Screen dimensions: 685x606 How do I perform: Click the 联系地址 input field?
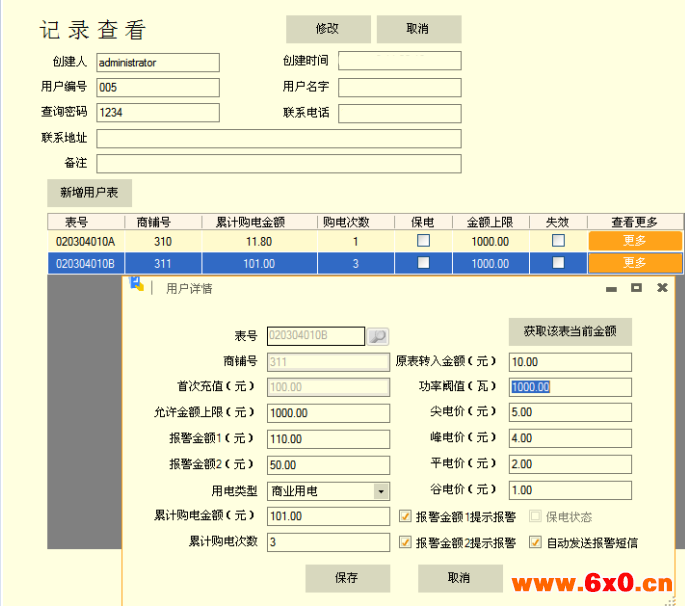[x=279, y=139]
